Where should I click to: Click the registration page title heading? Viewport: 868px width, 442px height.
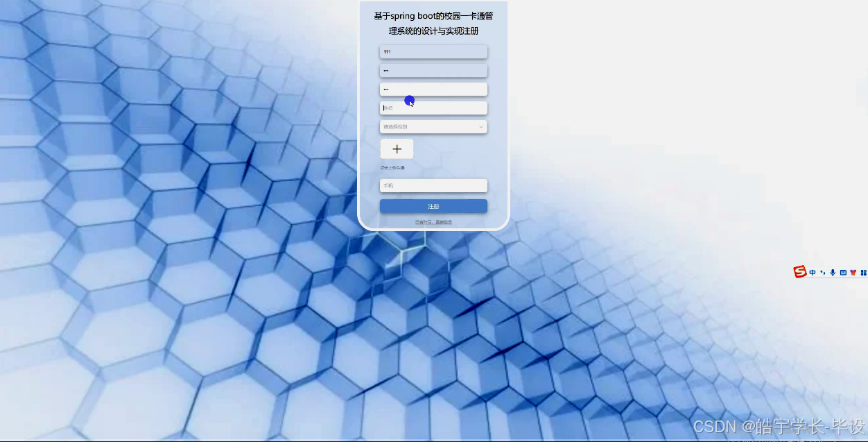(x=433, y=23)
